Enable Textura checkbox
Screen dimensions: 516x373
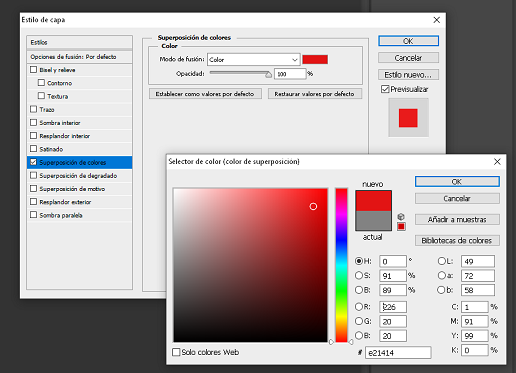coord(41,96)
